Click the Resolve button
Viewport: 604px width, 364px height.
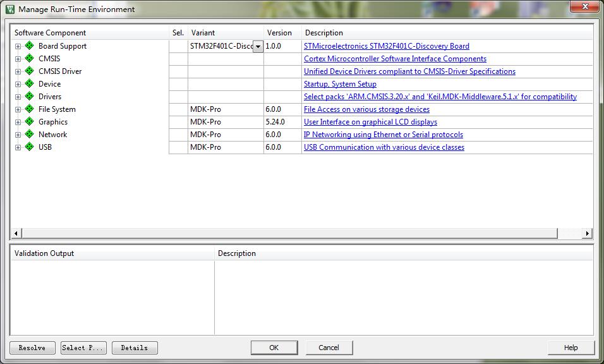[32, 348]
